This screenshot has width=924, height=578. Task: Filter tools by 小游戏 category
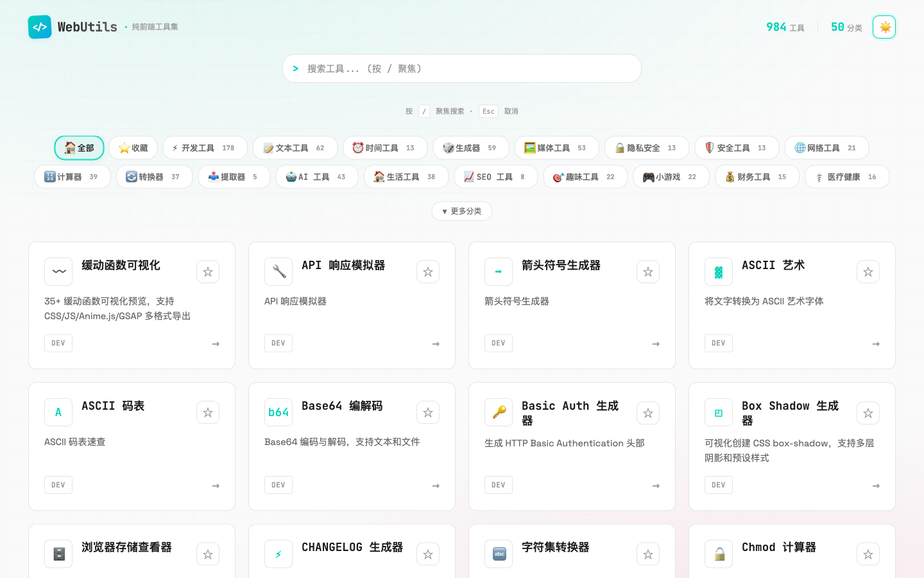pos(671,176)
